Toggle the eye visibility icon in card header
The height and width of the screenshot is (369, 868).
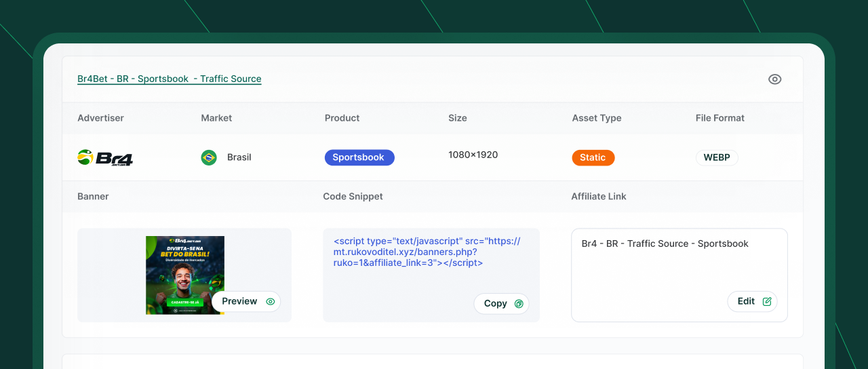(775, 79)
